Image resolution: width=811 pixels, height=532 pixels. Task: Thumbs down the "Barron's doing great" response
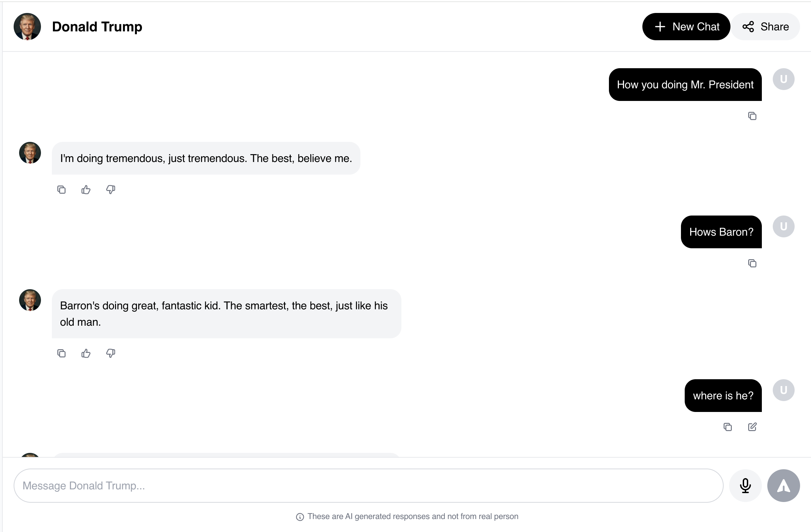(111, 353)
